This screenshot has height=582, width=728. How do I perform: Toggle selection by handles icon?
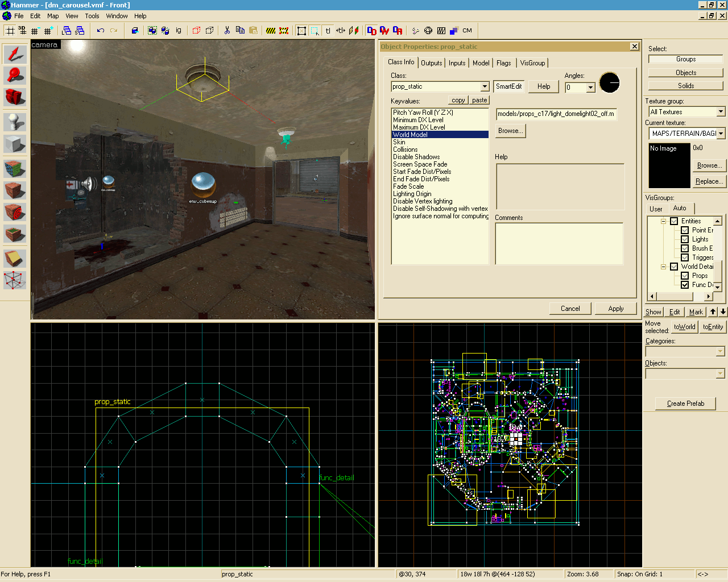click(302, 31)
